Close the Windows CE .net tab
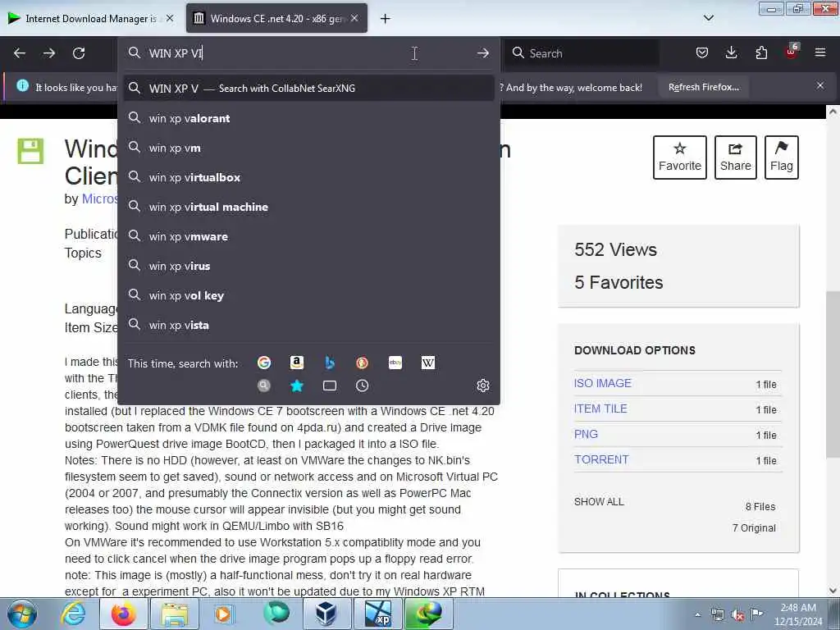840x630 pixels. click(354, 18)
